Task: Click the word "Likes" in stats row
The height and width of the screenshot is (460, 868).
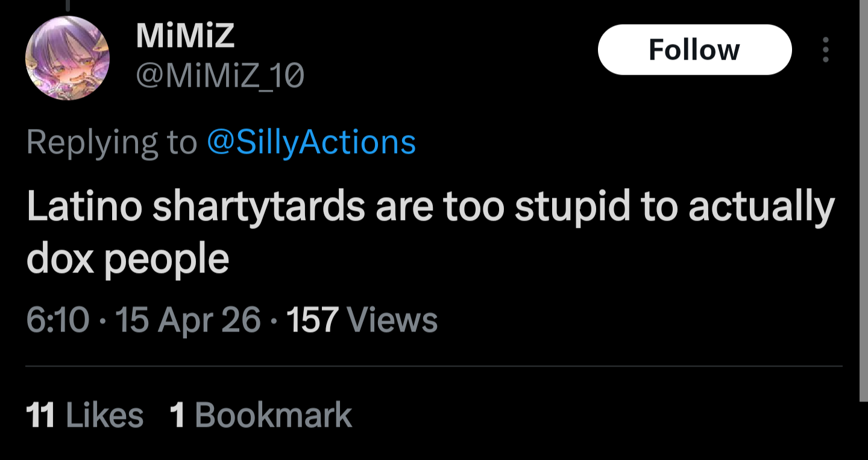Action: click(104, 415)
